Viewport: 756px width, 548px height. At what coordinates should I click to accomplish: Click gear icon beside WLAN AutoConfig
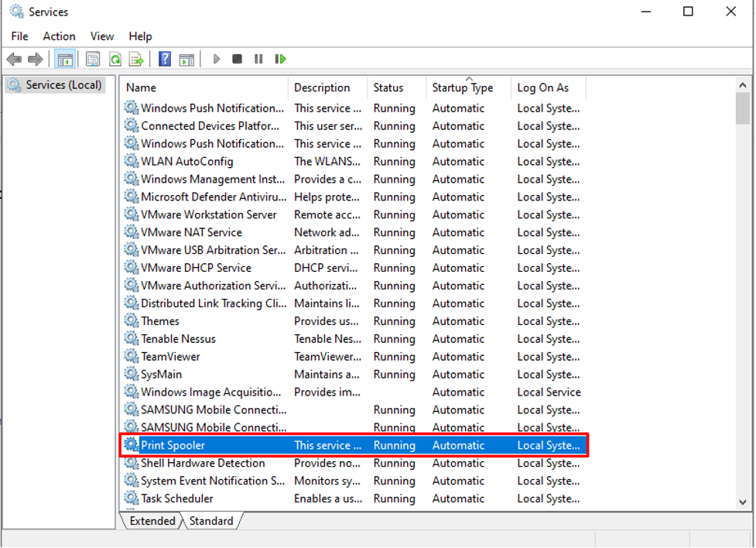(x=131, y=161)
